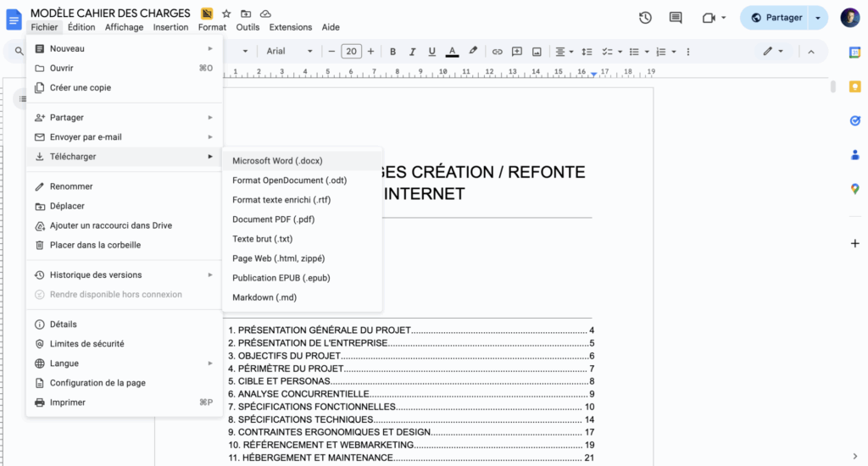The width and height of the screenshot is (868, 466).
Task: Click Créer une copie in menu
Action: coord(80,87)
